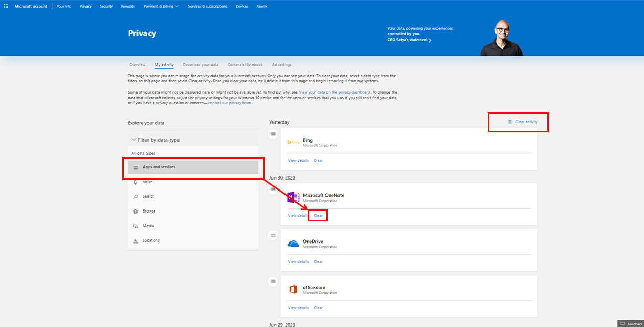Open the Cortana's Notebook tab
644x327 pixels.
point(245,65)
